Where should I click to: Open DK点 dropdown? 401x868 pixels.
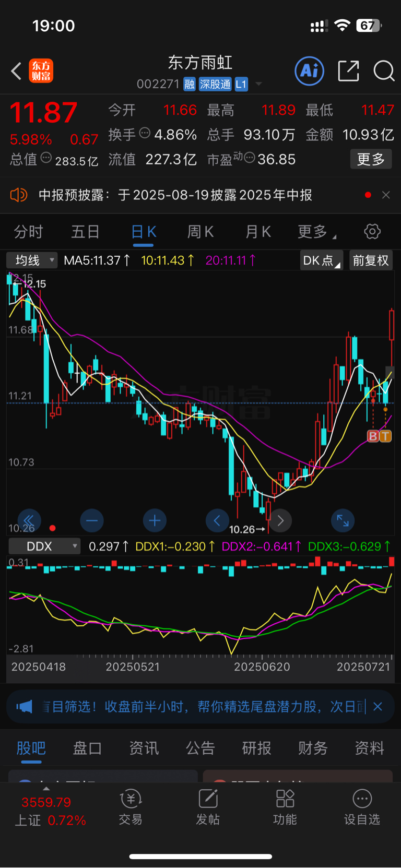322,260
